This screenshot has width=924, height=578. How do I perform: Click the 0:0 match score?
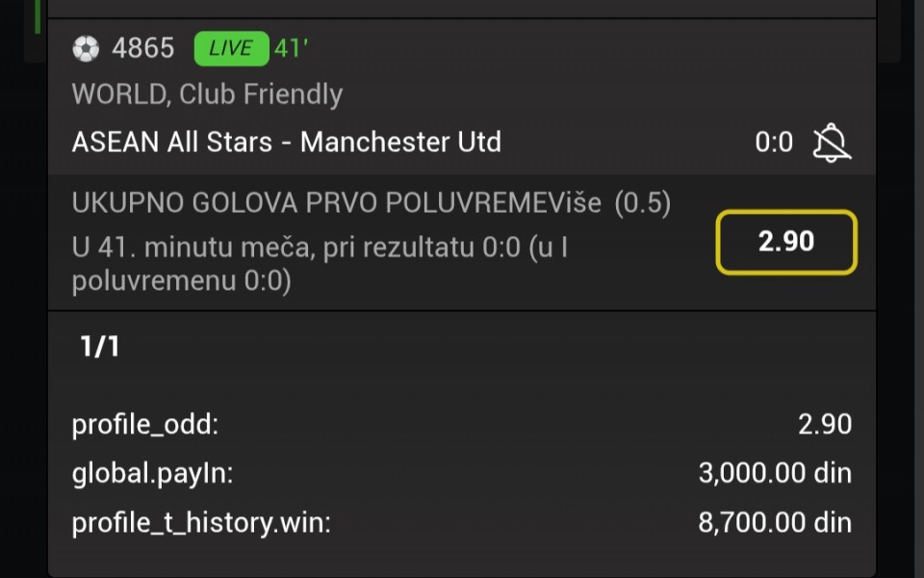(774, 144)
